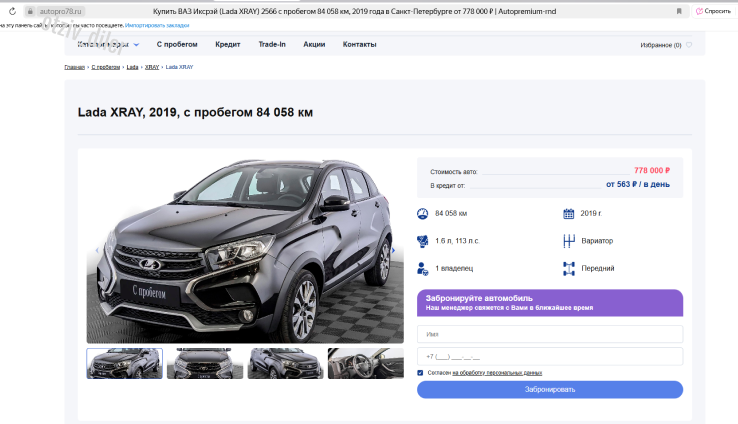Click the Вариатор transmission text

[597, 241]
